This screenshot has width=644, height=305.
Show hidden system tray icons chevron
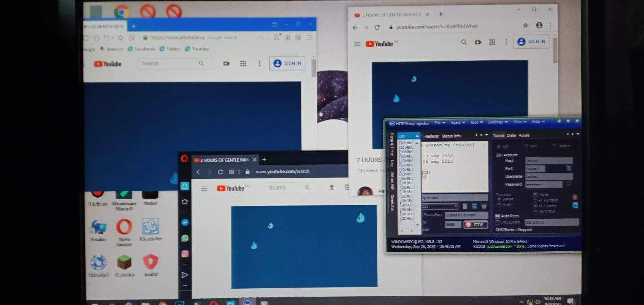coord(521,302)
